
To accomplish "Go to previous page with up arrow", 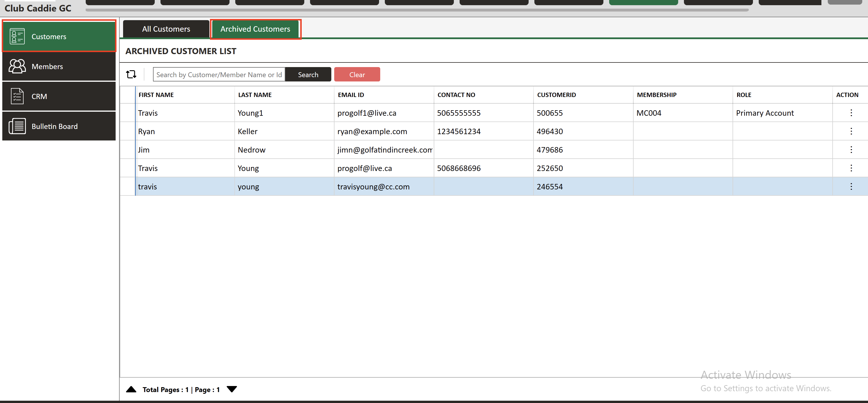I will click(131, 389).
